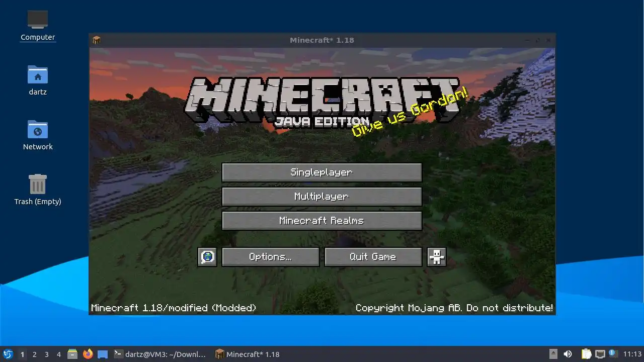Click the update notifier tray icon
This screenshot has width=644, height=362.
point(612,354)
